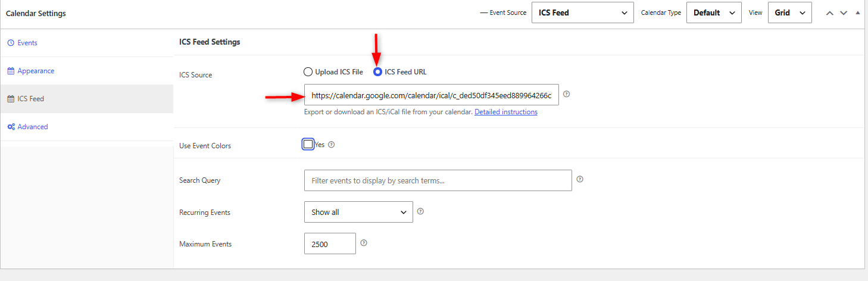868x281 pixels.
Task: Click the help icon beside Maximum Events
Action: click(x=364, y=243)
